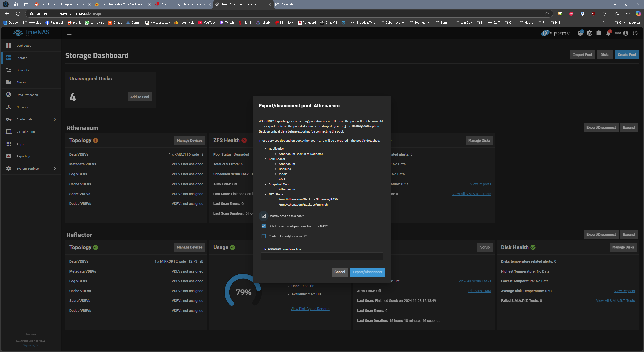Click Expand button for Reflector pool
644x352 pixels.
click(629, 235)
